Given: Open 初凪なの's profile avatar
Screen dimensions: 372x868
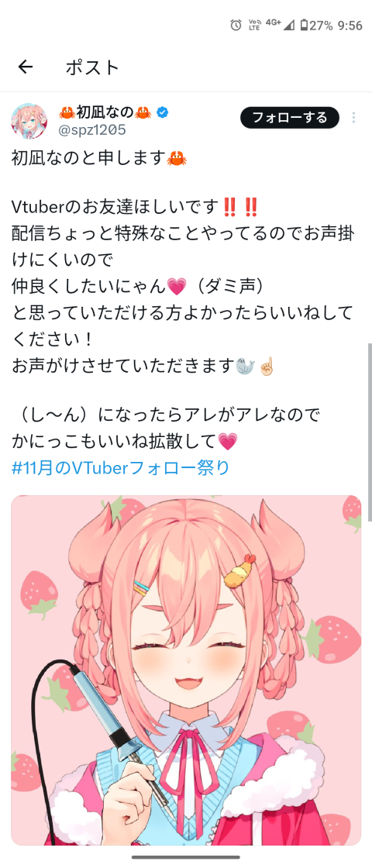Looking at the screenshot, I should point(29,121).
